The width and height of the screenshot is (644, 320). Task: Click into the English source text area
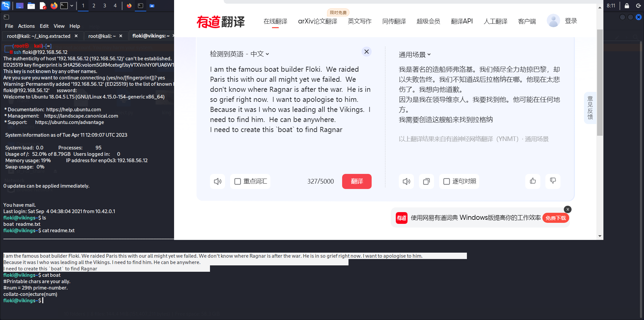pos(290,100)
